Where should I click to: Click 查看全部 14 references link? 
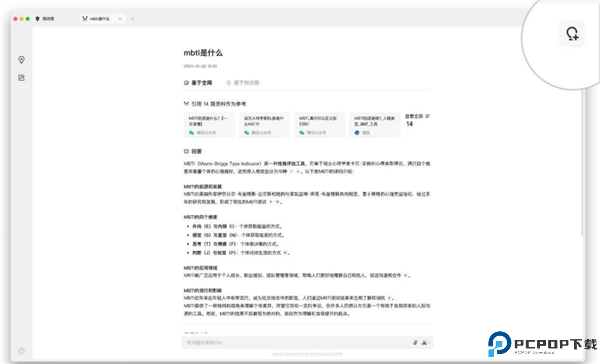pyautogui.click(x=414, y=119)
